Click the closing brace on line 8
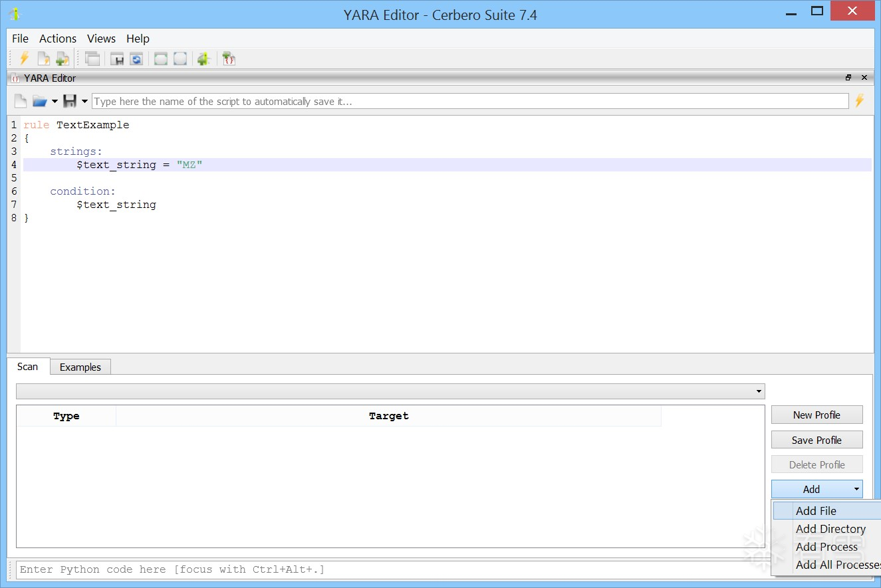 click(27, 218)
